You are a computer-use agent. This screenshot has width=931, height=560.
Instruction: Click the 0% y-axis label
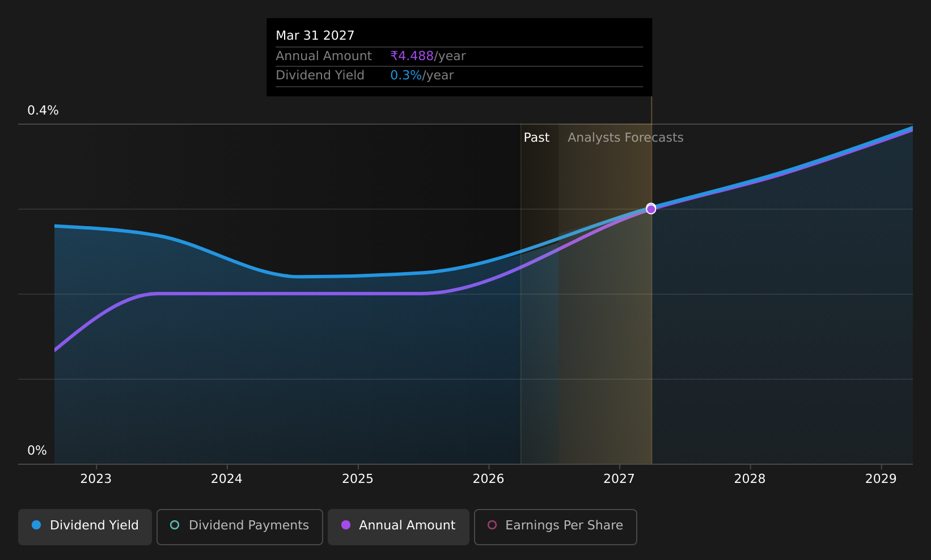(37, 451)
